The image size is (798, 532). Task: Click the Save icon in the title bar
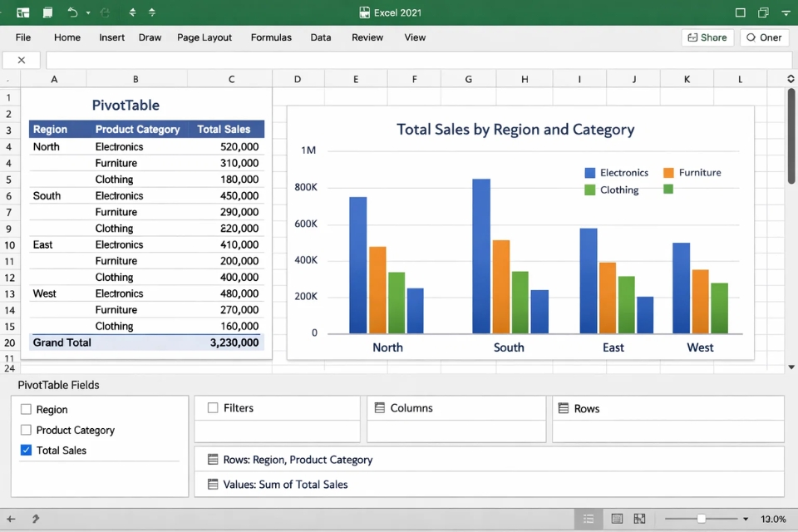[x=47, y=12]
